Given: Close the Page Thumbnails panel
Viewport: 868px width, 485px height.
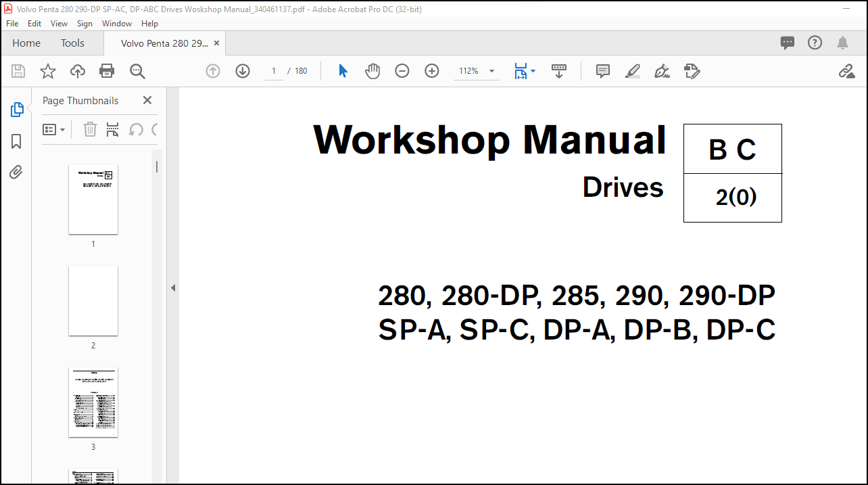Looking at the screenshot, I should click(x=147, y=100).
